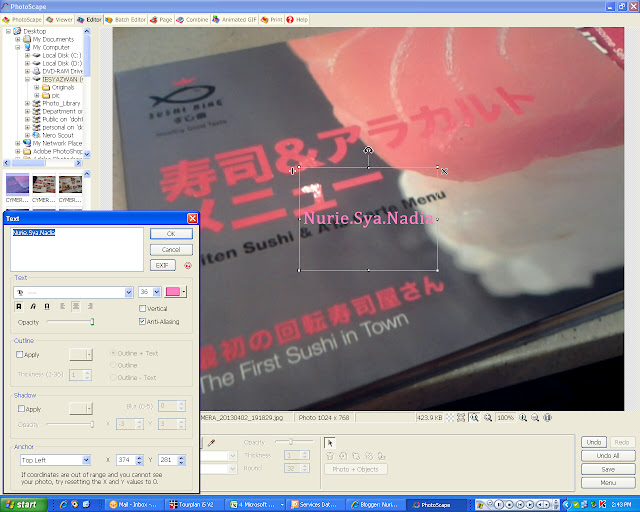
Task: Click the Undo All button
Action: tap(608, 456)
